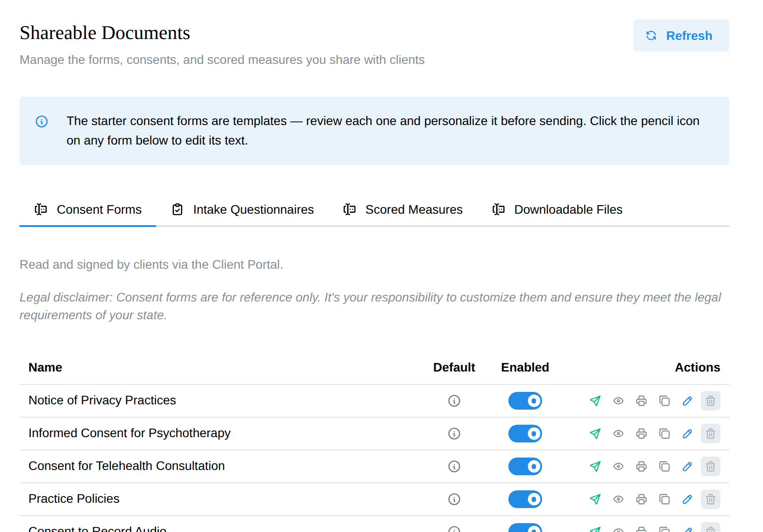Disable the Practice Policies form
This screenshot has width=763, height=532.
(x=525, y=499)
